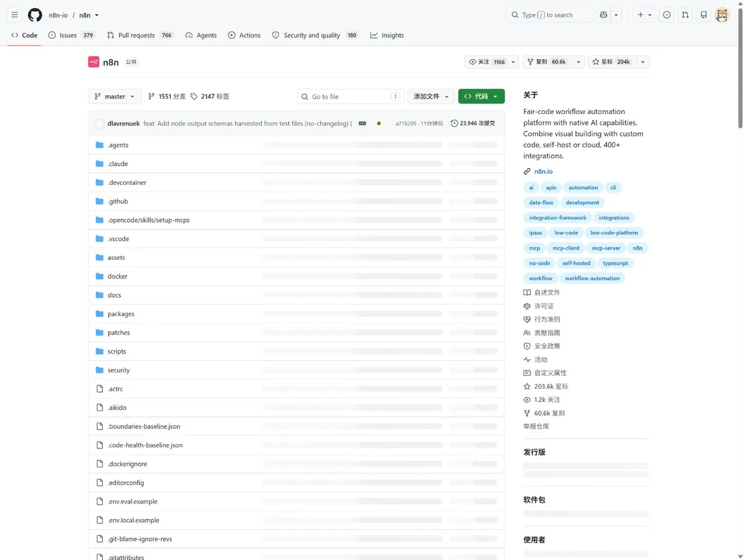This screenshot has height=560, width=744.
Task: Click the dlavrenuek author name
Action: point(123,123)
